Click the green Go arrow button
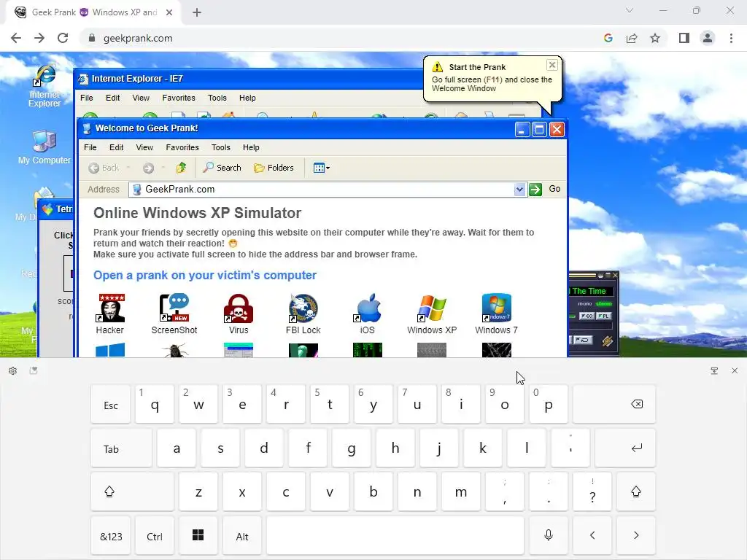This screenshot has width=747, height=560. 535,190
